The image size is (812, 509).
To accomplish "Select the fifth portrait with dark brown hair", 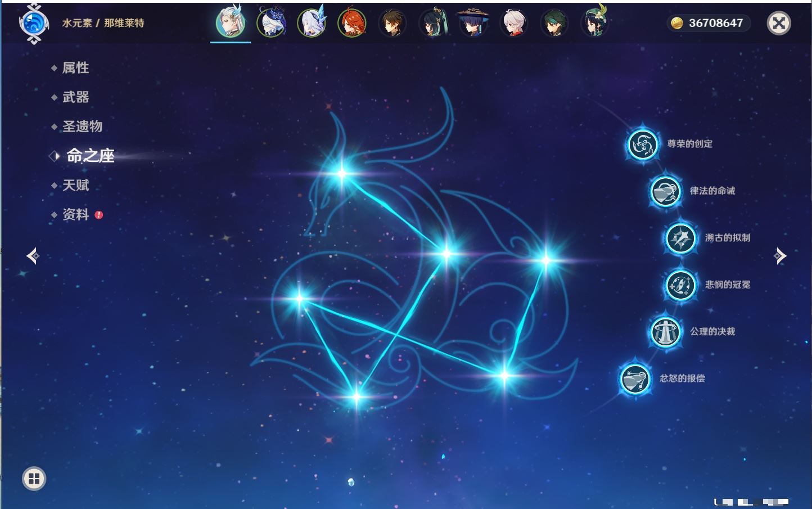I will point(393,23).
